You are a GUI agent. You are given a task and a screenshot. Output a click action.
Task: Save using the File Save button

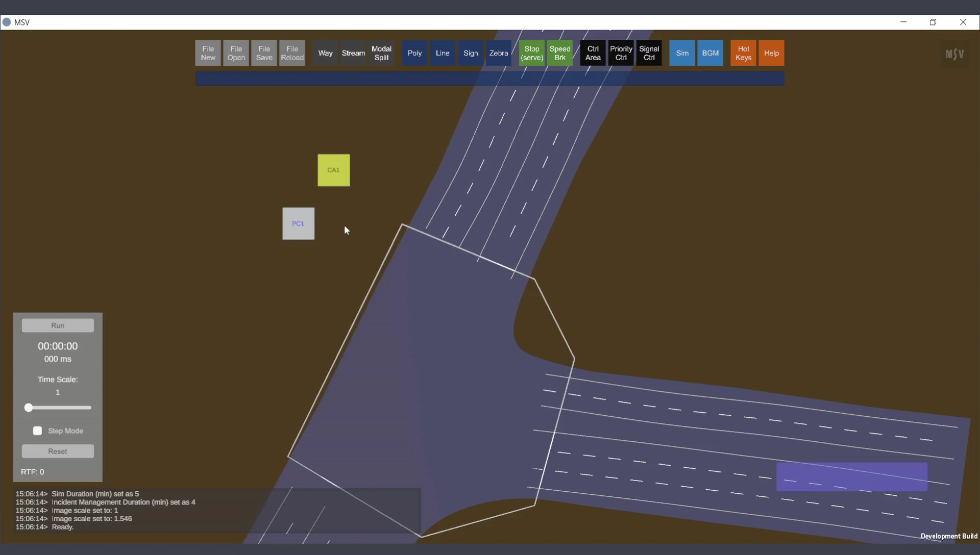point(264,53)
